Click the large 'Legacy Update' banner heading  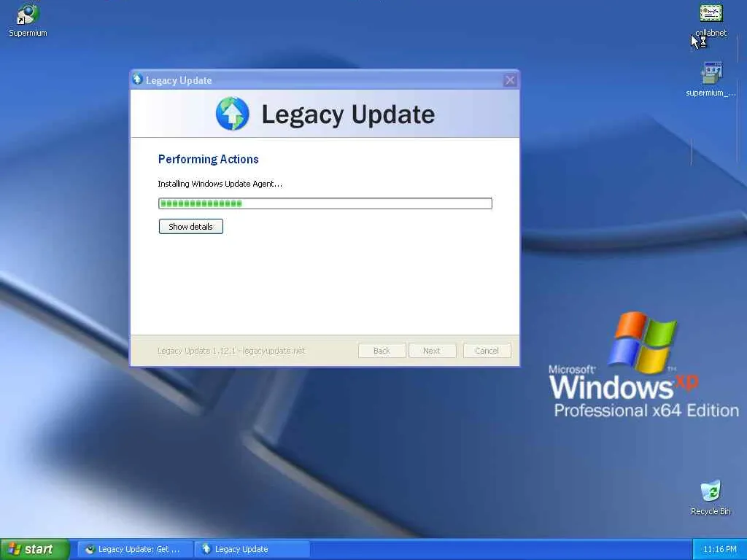tap(348, 114)
